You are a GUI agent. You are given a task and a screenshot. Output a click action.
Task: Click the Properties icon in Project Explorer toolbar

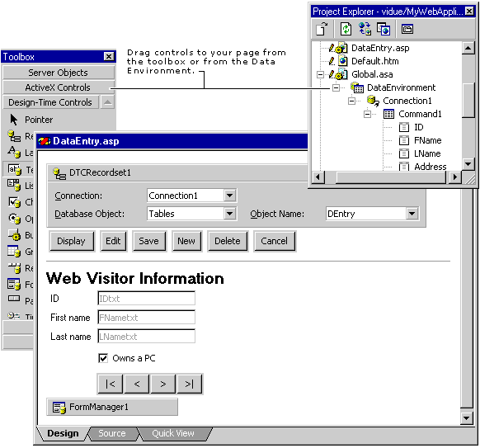(x=407, y=29)
